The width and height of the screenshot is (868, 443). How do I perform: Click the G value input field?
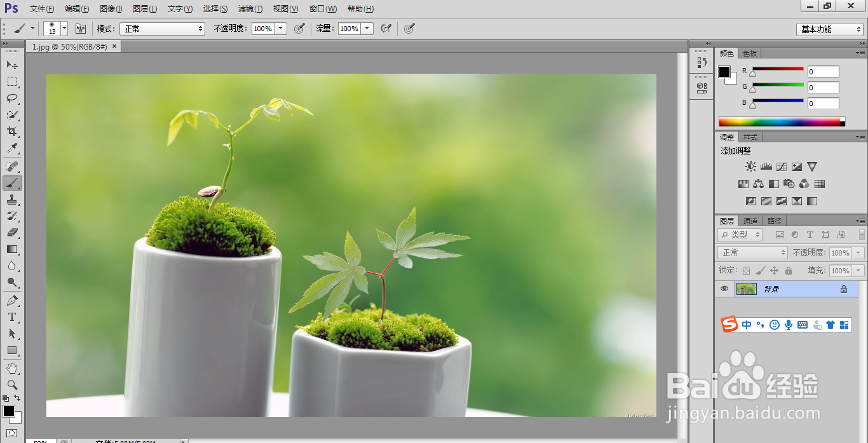tap(824, 88)
